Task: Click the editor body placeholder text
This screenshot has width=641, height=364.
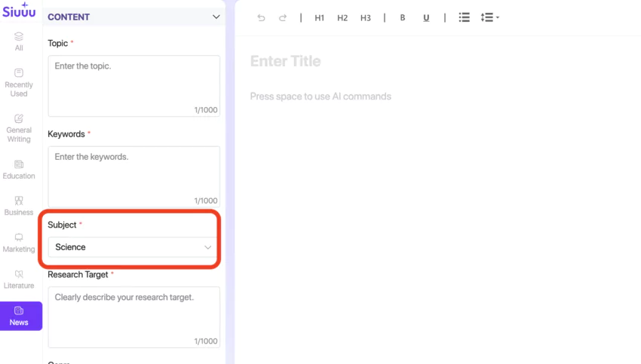Action: pos(320,96)
